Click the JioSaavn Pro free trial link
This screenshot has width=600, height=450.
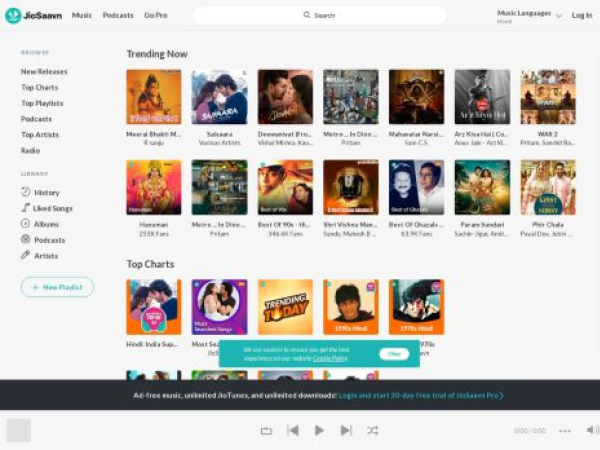[x=421, y=395]
